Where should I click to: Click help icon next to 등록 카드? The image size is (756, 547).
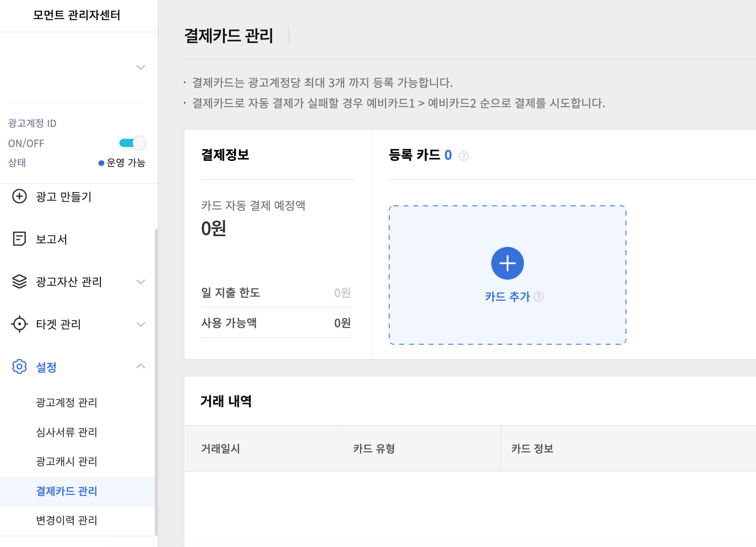(x=464, y=156)
